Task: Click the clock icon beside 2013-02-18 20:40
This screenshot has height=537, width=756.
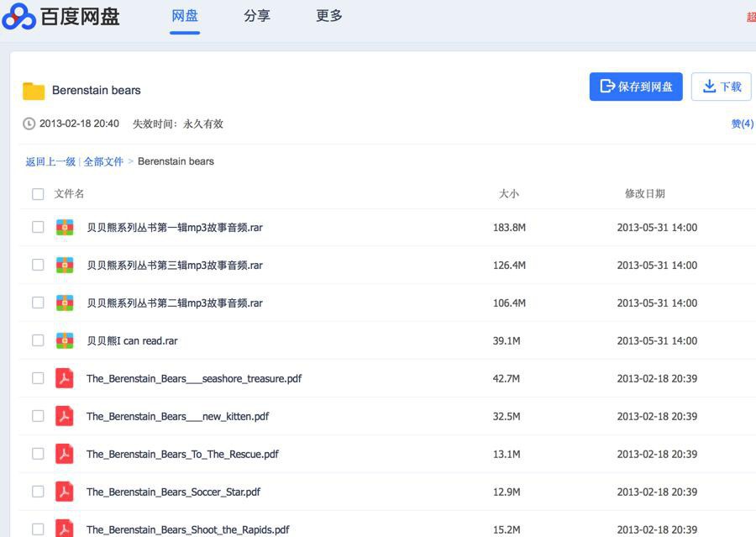Action: pyautogui.click(x=29, y=124)
